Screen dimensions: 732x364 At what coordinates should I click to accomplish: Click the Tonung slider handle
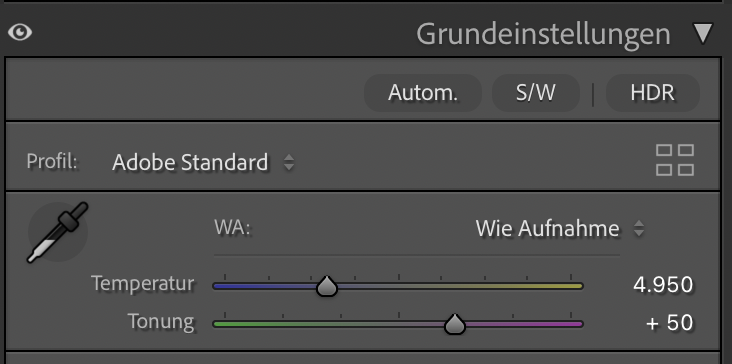point(455,324)
